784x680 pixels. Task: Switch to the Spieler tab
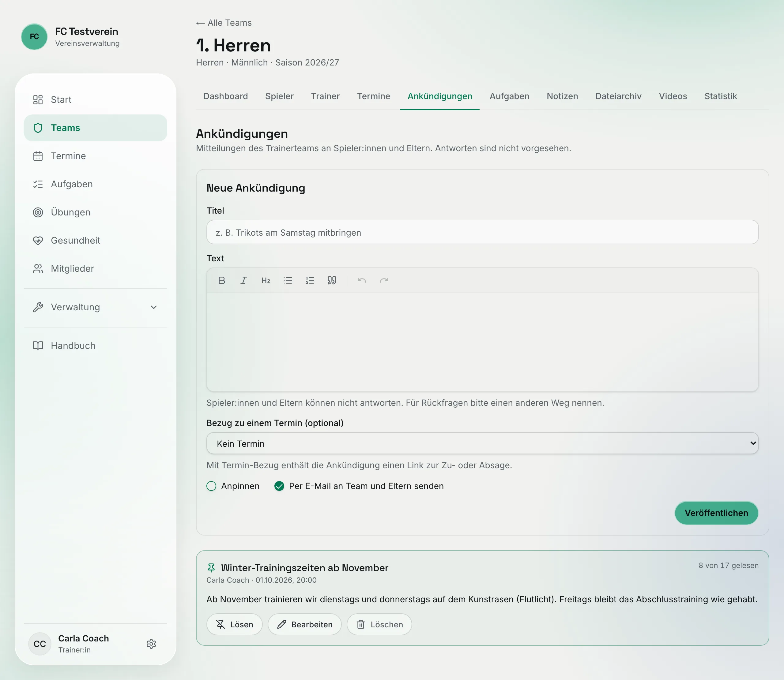(x=279, y=96)
